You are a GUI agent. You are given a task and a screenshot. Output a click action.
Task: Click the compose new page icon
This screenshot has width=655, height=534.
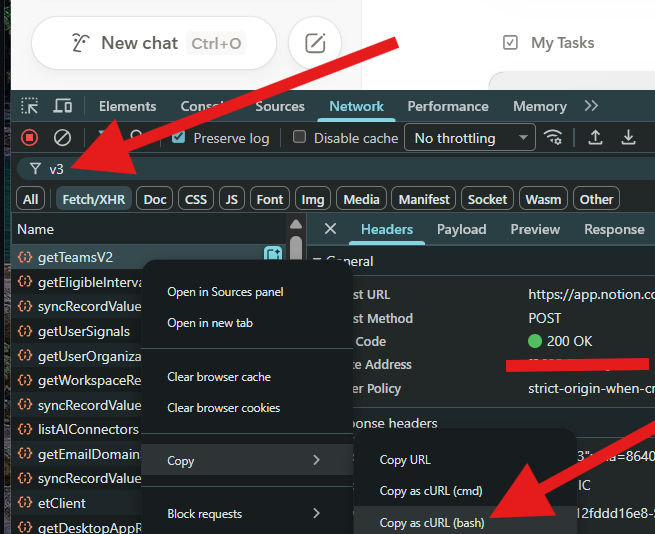(315, 43)
